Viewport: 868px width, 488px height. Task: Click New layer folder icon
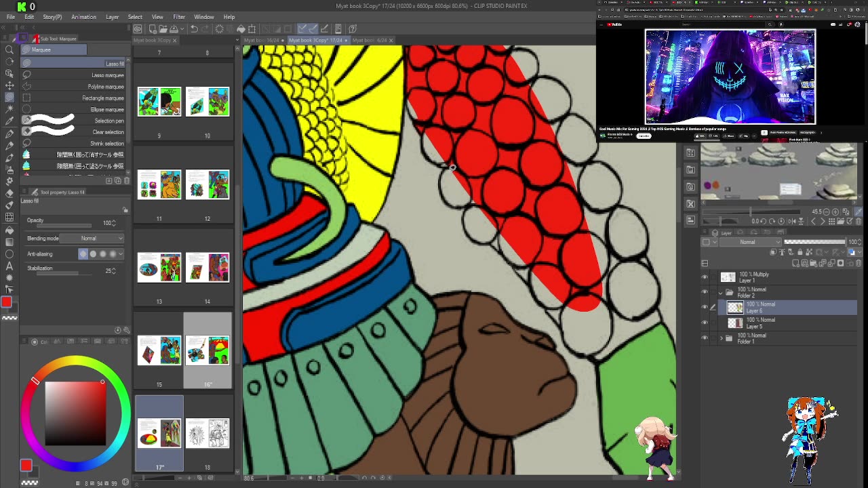pos(813,263)
